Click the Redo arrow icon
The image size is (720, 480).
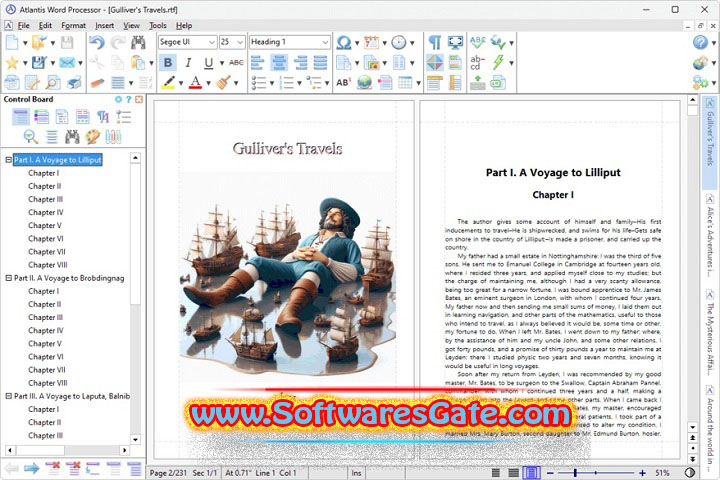[118, 43]
